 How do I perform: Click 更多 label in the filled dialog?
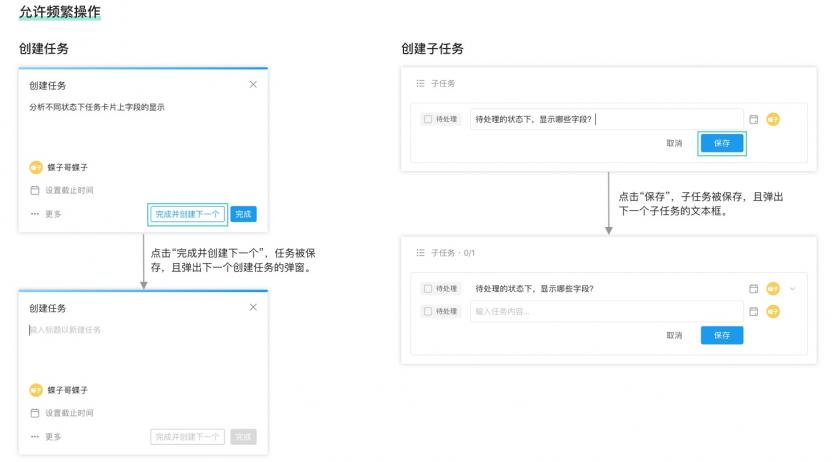pyautogui.click(x=53, y=214)
